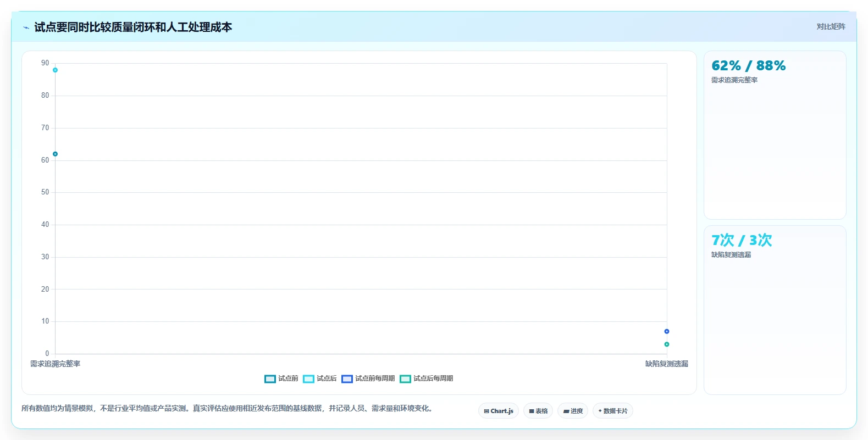Click the footnote starting with 所有数值均为情景模拟

[x=228, y=408]
